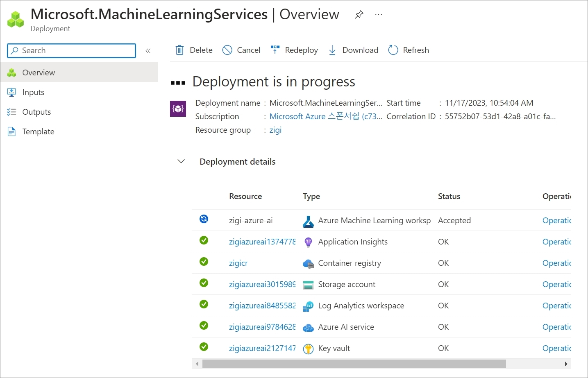Click green check for Log Analytics row

[x=204, y=304]
